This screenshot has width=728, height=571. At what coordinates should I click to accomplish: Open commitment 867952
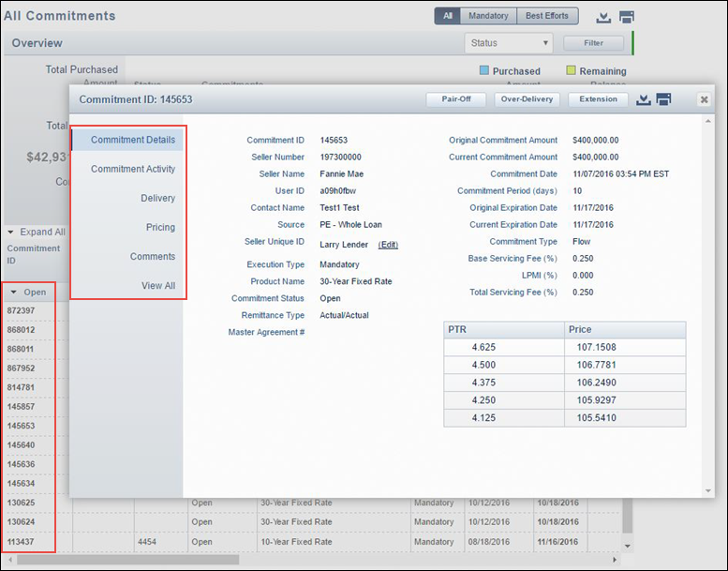(x=21, y=368)
